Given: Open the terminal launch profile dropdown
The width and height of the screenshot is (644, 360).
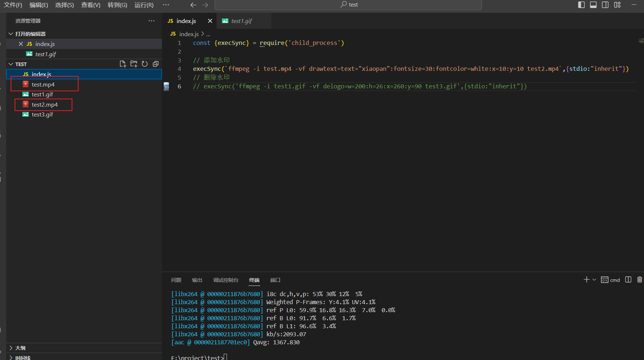Looking at the screenshot, I should pyautogui.click(x=594, y=280).
